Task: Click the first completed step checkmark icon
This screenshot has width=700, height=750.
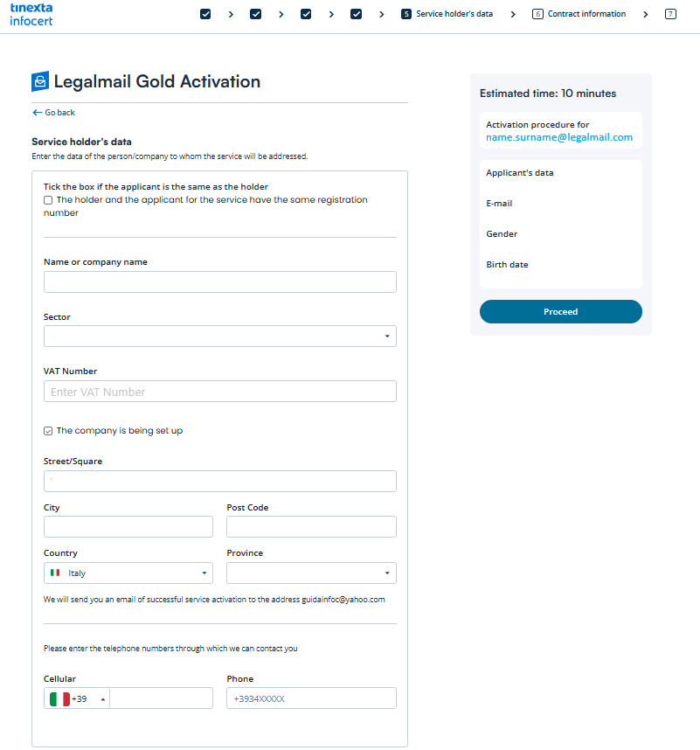Action: 205,14
